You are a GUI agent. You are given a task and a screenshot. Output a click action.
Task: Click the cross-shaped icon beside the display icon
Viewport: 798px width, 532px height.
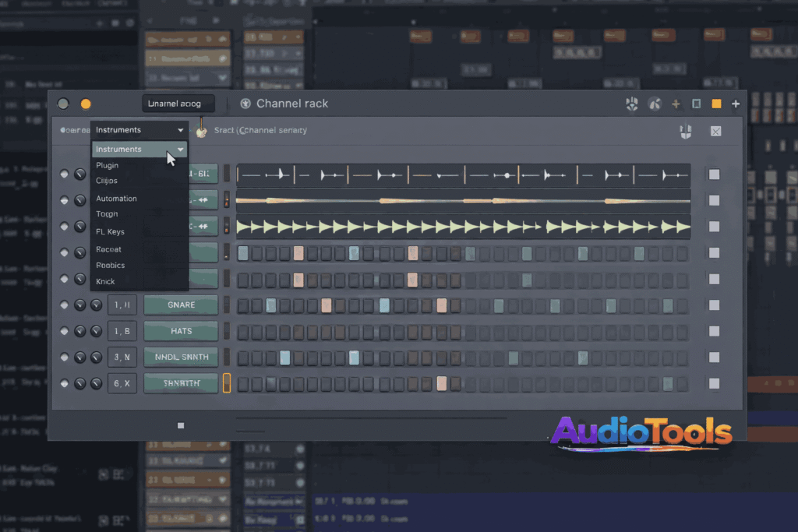tap(675, 103)
